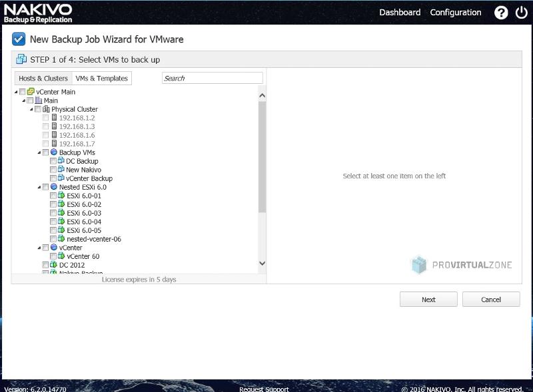Click the ESXi 6.0-04 VM icon
This screenshot has width=533, height=392.
click(x=61, y=222)
